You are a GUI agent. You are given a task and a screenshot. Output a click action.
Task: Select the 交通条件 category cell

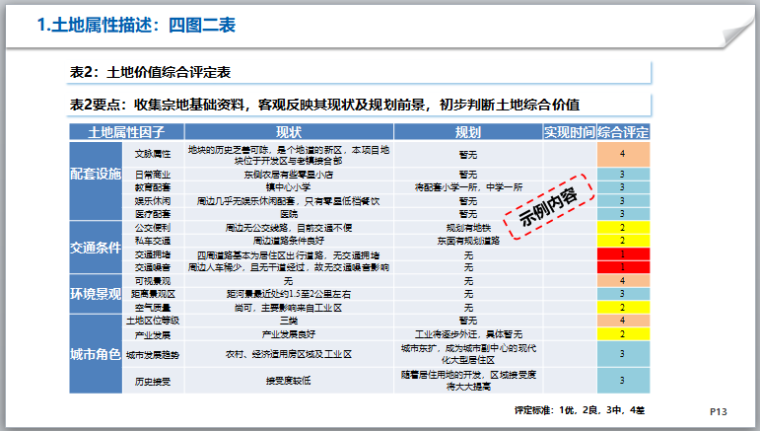click(97, 248)
